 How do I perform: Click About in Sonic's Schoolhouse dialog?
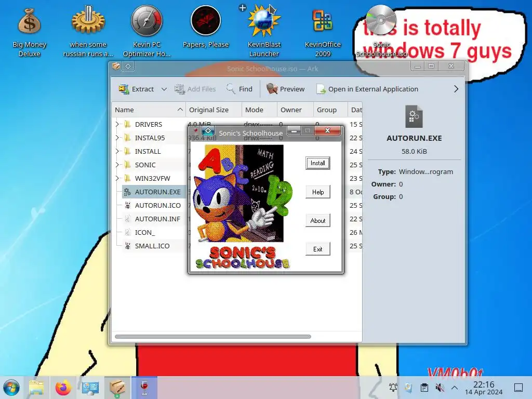tap(317, 220)
